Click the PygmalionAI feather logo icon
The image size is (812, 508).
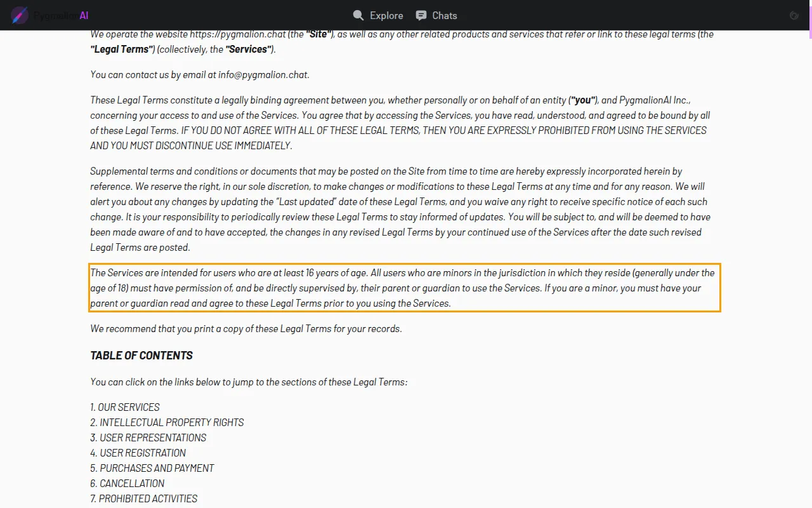coord(20,15)
